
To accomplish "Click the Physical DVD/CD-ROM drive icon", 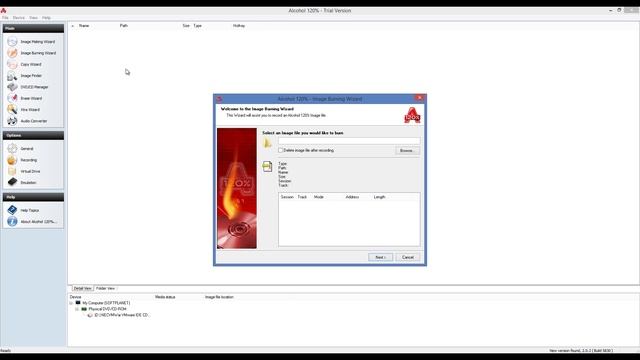I will pyautogui.click(x=84, y=309).
